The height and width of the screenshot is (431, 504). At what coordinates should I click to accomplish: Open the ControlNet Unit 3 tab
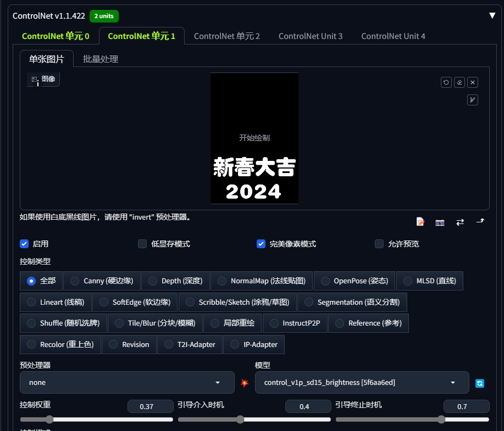[311, 36]
